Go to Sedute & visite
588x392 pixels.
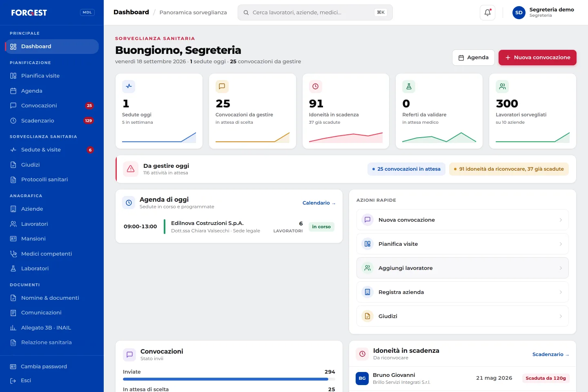point(52,150)
